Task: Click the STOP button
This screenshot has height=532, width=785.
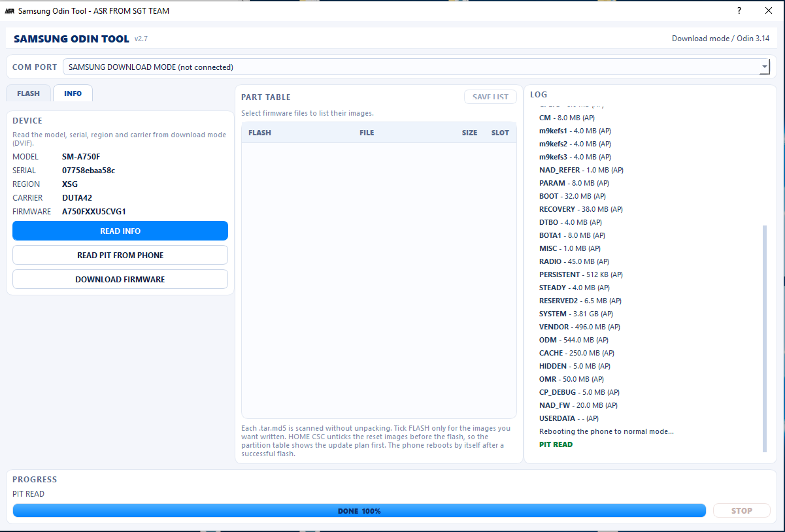Action: [742, 510]
